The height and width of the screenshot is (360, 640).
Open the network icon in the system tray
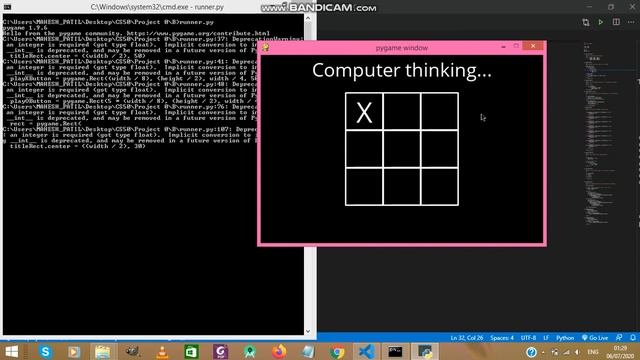click(566, 352)
